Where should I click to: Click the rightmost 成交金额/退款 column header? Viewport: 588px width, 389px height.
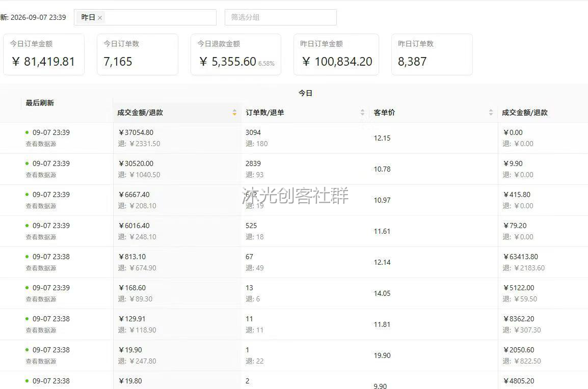(525, 113)
